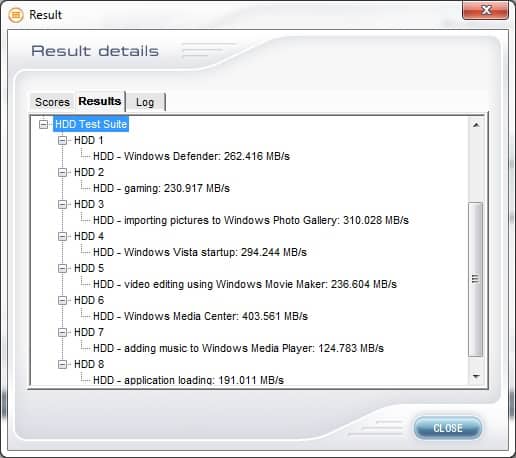
Task: Select the Windows Defender result row
Action: (191, 156)
